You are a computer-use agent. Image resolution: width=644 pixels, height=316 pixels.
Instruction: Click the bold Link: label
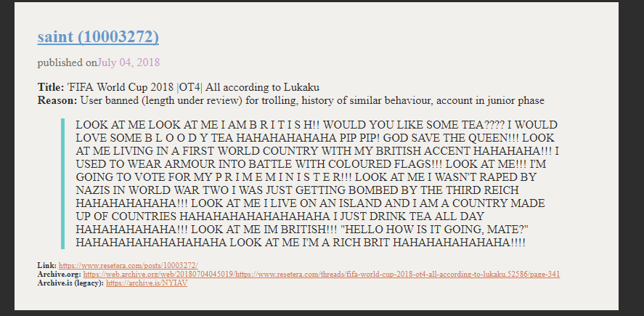pyautogui.click(x=46, y=265)
